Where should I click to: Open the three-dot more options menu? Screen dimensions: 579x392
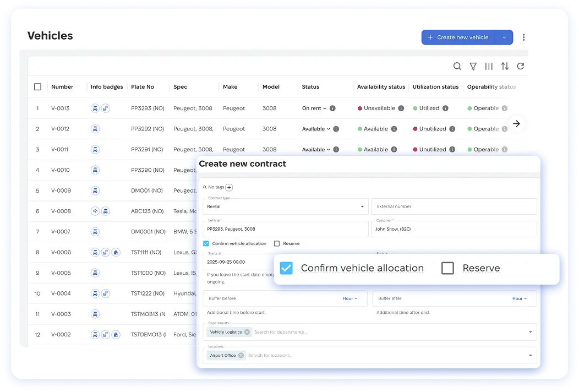pyautogui.click(x=523, y=37)
